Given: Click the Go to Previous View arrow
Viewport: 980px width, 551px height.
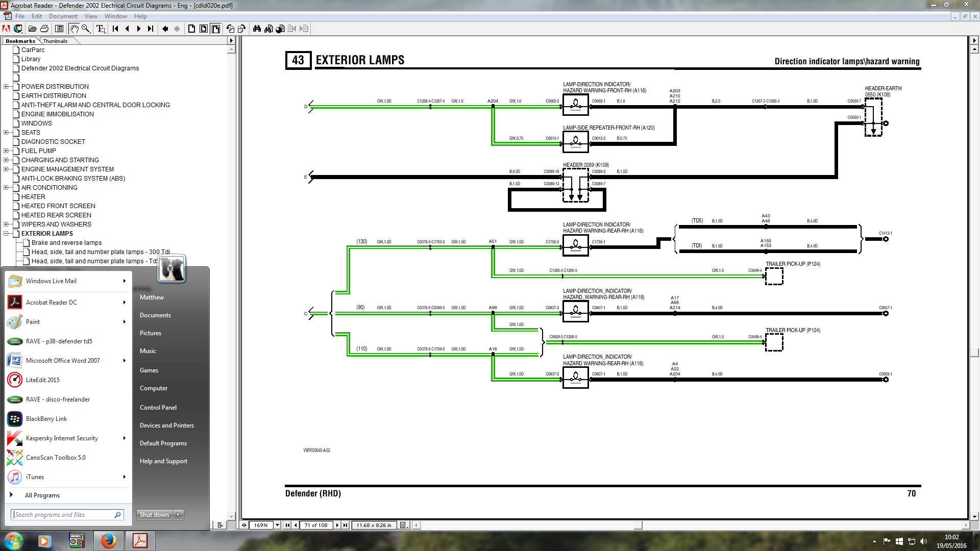Looking at the screenshot, I should (165, 29).
